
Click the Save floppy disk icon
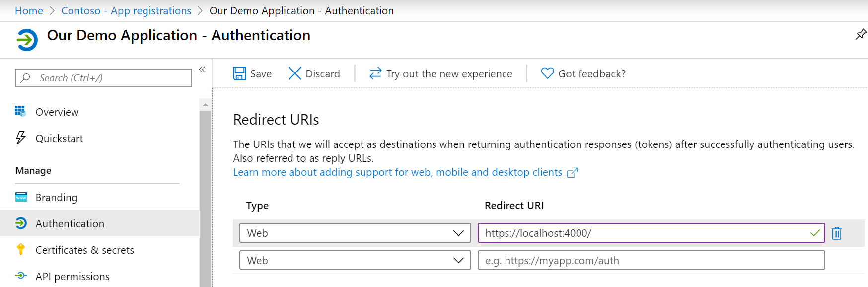point(239,73)
